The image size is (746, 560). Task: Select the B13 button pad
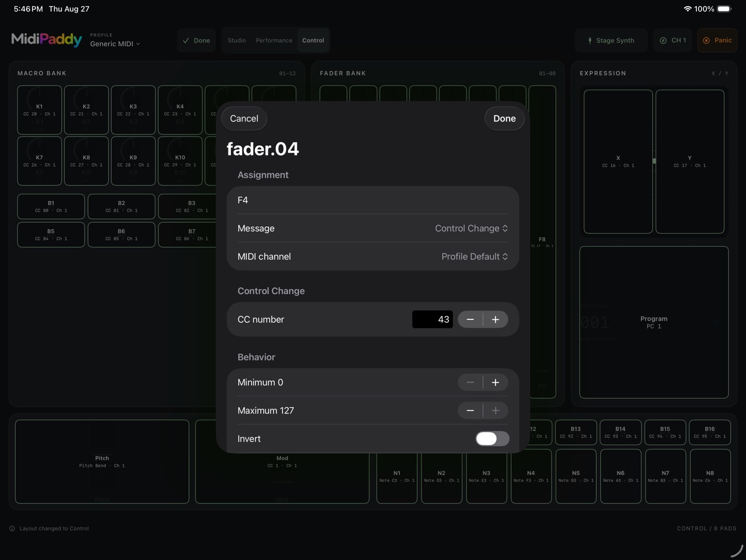(575, 432)
